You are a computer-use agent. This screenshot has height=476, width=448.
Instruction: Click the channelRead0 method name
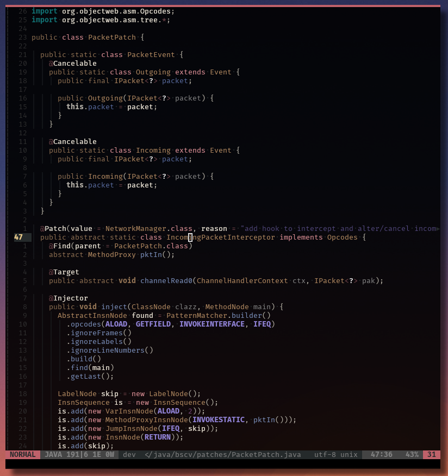[166, 281]
